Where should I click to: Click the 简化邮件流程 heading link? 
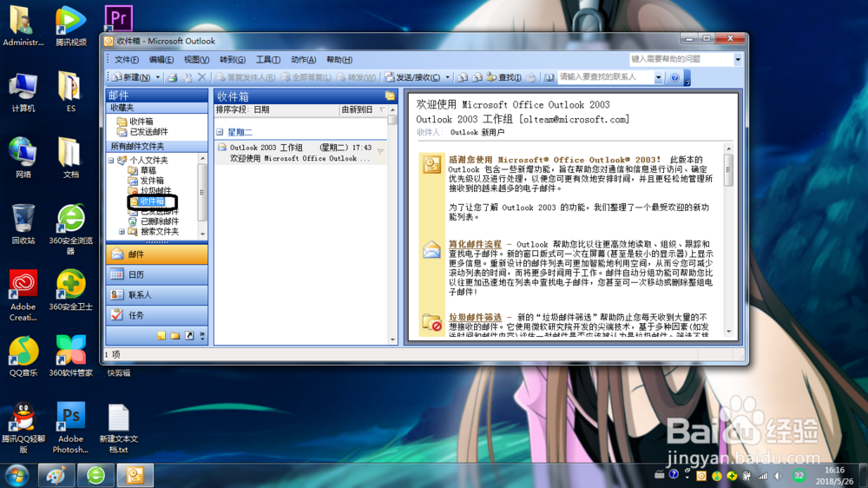(x=475, y=244)
